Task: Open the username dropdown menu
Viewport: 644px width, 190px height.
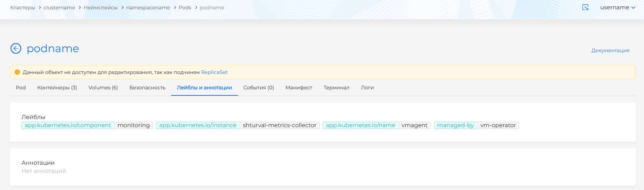Action: click(618, 7)
